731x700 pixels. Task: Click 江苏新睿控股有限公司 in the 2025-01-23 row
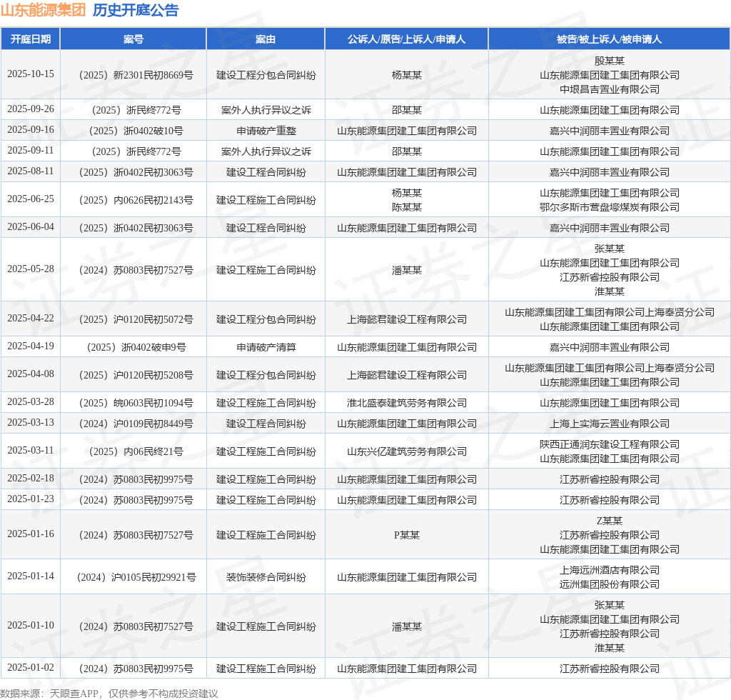(x=610, y=500)
